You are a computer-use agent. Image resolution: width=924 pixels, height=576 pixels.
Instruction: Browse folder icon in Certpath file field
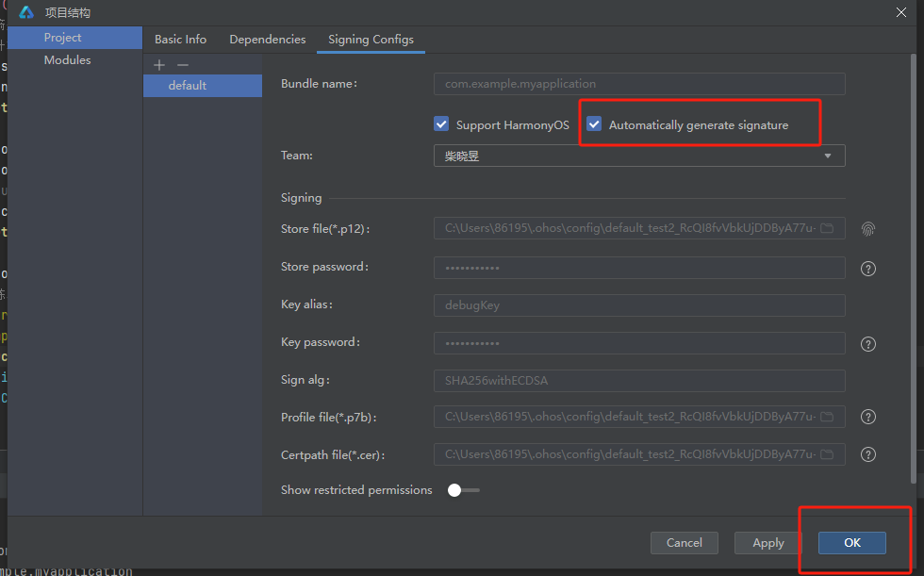coord(828,454)
